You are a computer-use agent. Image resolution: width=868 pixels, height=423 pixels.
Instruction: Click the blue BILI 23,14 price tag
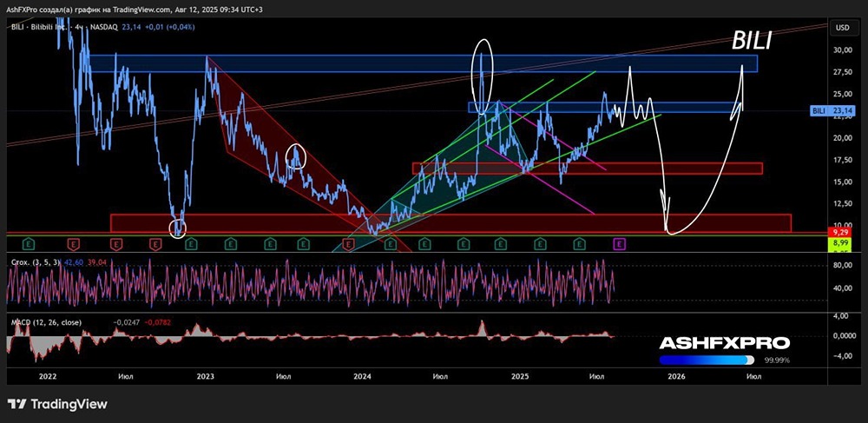(x=833, y=110)
